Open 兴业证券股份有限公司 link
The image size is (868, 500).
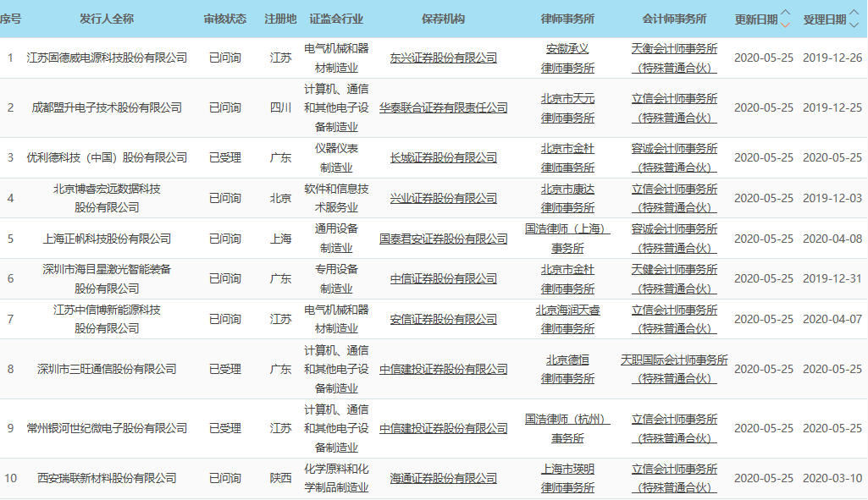tap(444, 198)
